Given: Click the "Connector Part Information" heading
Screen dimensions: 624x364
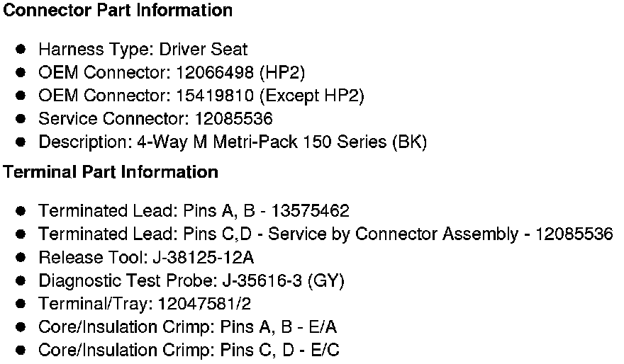Looking at the screenshot, I should [118, 11].
